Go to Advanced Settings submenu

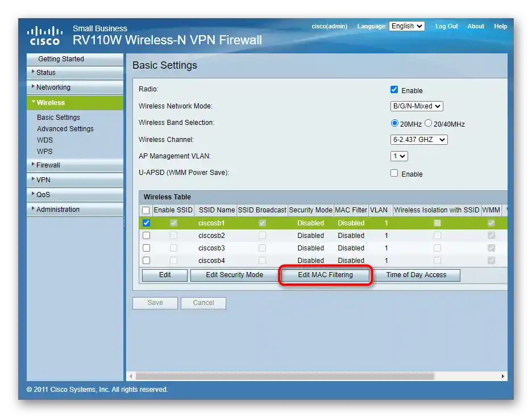coord(65,129)
